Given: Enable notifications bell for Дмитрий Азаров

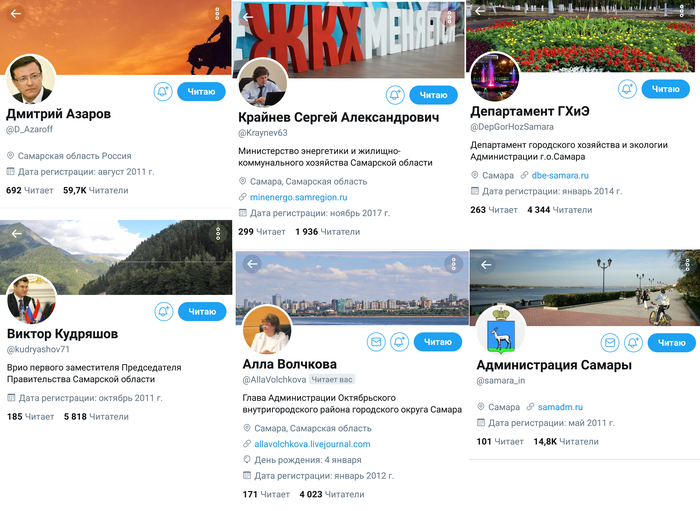Looking at the screenshot, I should 163,91.
